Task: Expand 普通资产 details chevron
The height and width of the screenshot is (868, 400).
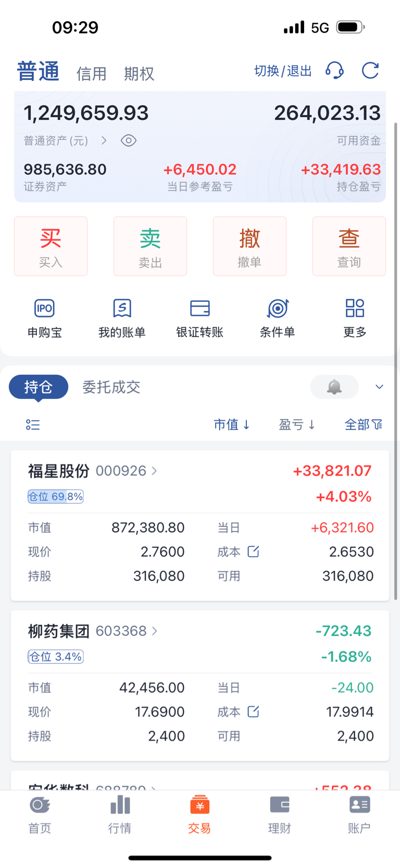Action: click(104, 140)
